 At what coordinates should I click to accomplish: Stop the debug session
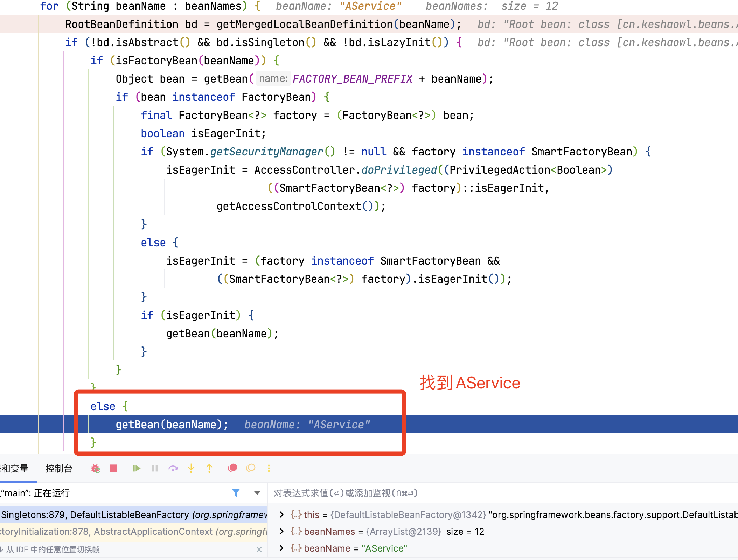[x=113, y=468]
